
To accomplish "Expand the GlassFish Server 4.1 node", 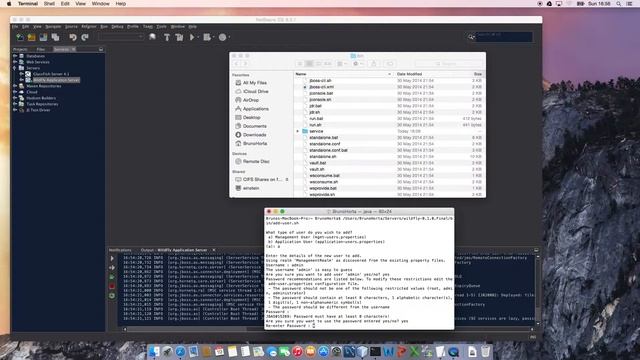I will tap(22, 74).
